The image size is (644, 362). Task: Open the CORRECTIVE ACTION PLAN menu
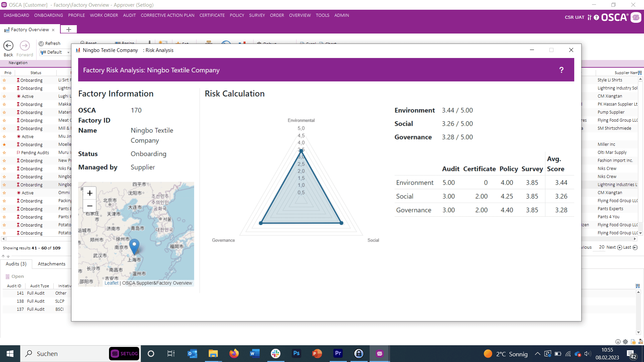pyautogui.click(x=167, y=15)
